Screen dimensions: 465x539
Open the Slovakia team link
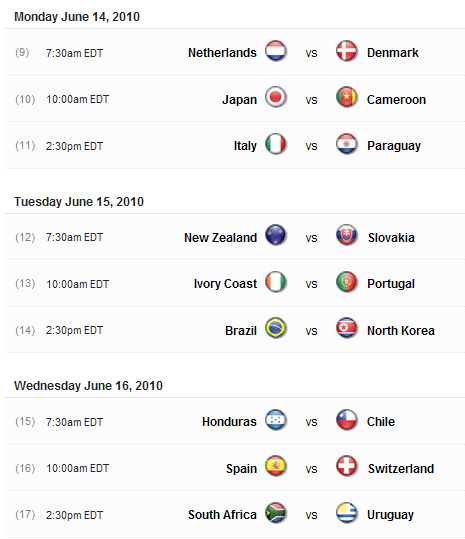coord(391,238)
